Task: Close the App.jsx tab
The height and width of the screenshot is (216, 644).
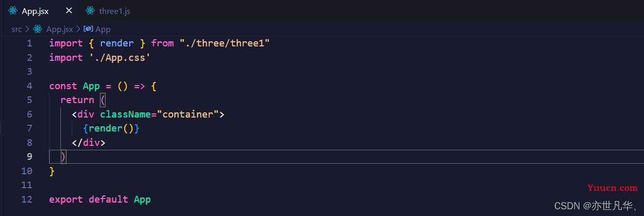Action: pyautogui.click(x=68, y=11)
